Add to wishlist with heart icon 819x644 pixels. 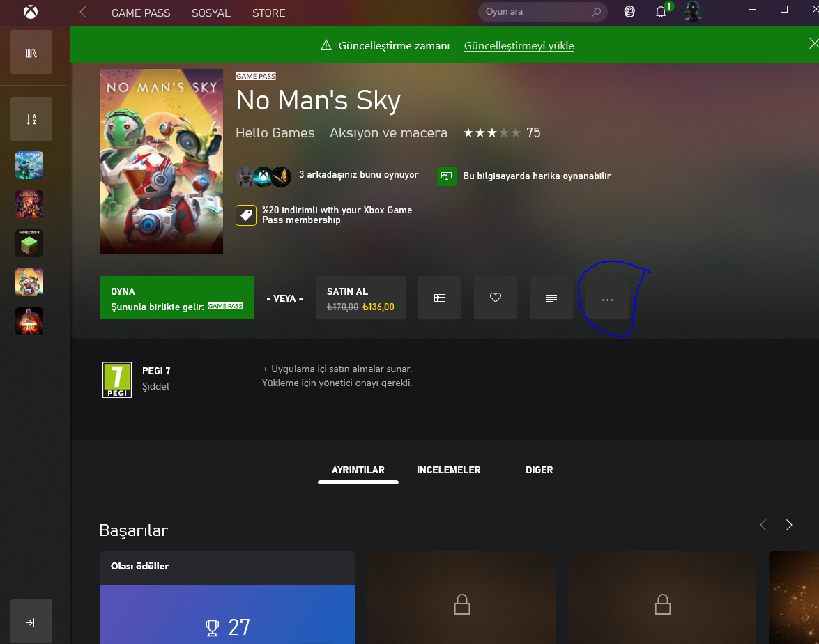coord(495,298)
